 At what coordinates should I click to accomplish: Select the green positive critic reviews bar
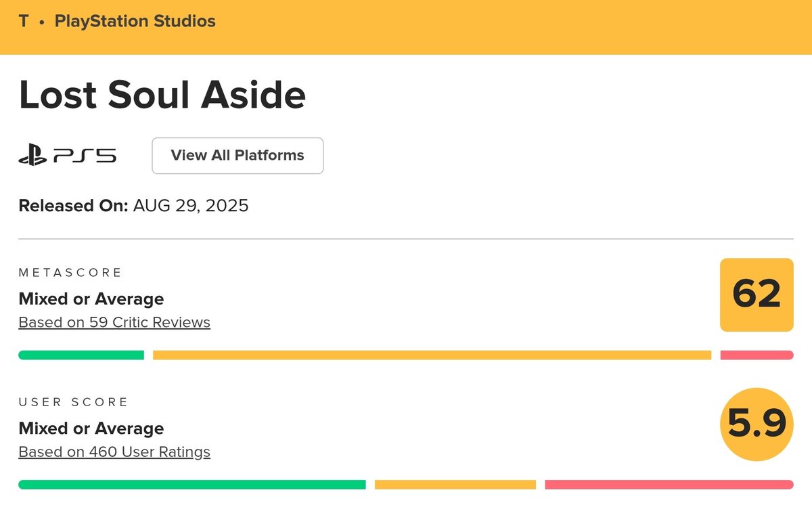click(x=81, y=355)
